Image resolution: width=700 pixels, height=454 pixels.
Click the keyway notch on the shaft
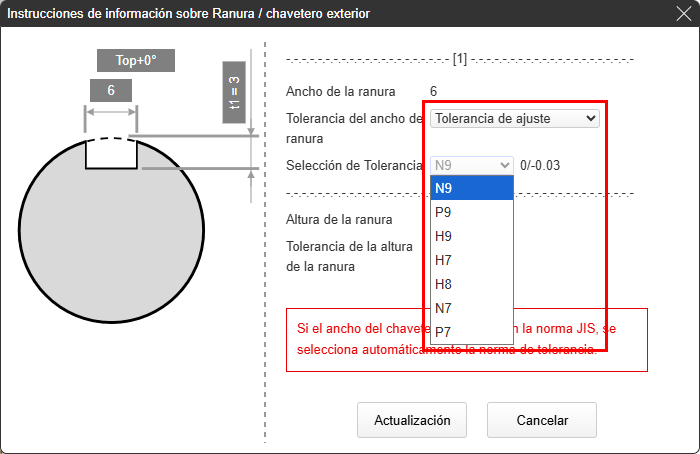110,154
